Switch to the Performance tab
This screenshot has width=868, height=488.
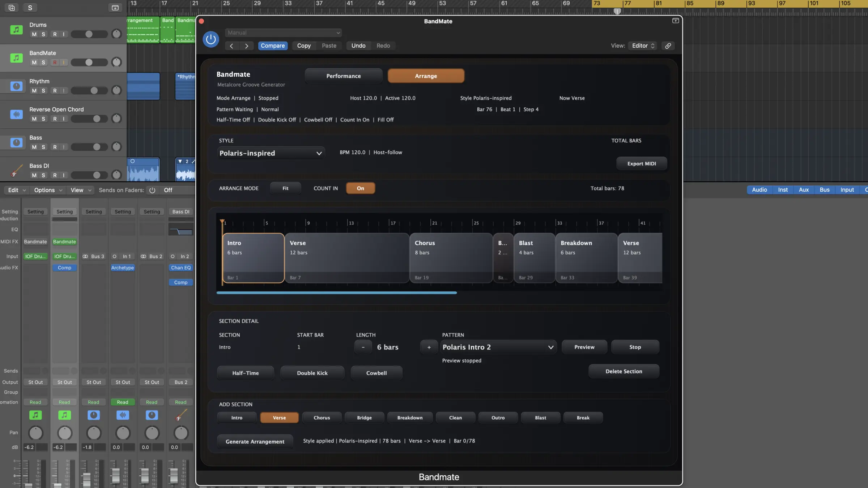click(344, 76)
